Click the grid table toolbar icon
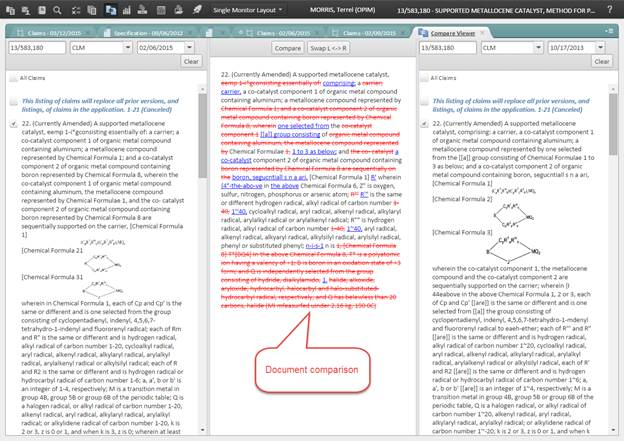624x441 pixels. coord(161,10)
